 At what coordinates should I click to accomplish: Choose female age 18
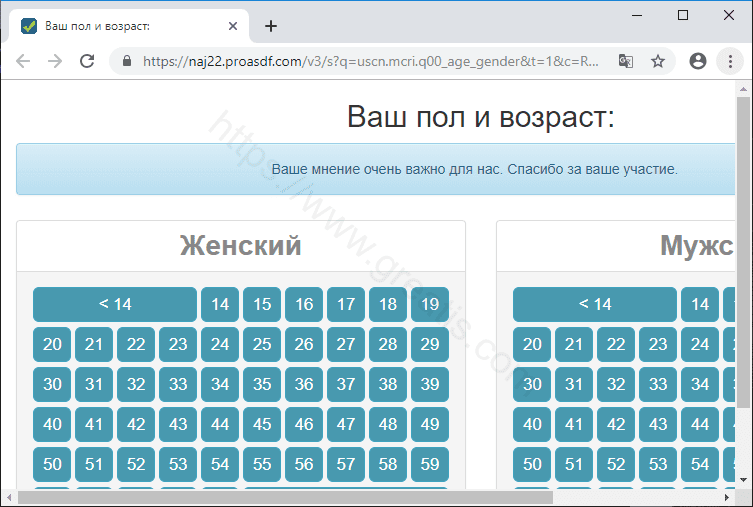click(388, 304)
